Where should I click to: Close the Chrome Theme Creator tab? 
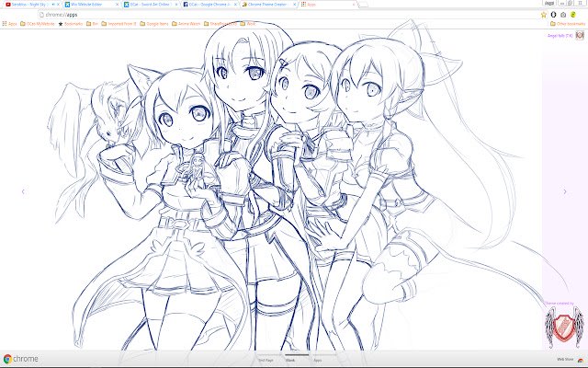[294, 5]
